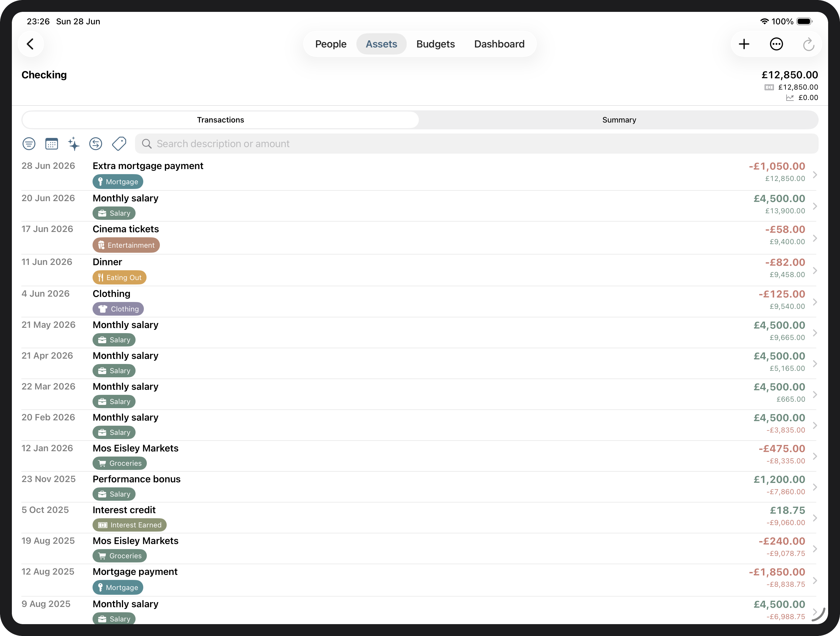This screenshot has width=840, height=636.
Task: Open Performance bonus chevron
Action: (814, 487)
